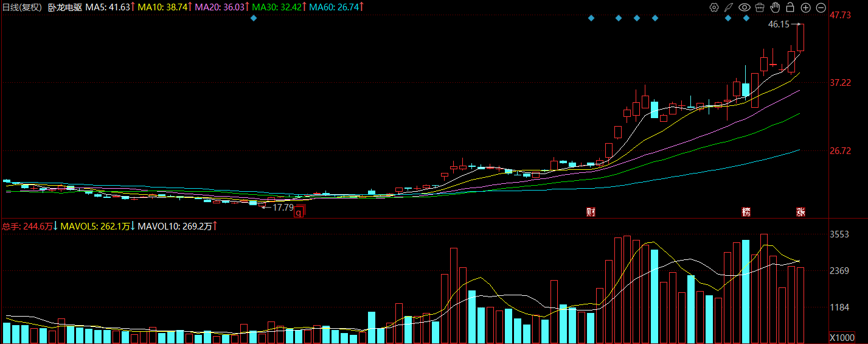Zoom out with the minus icon

click(x=821, y=7)
